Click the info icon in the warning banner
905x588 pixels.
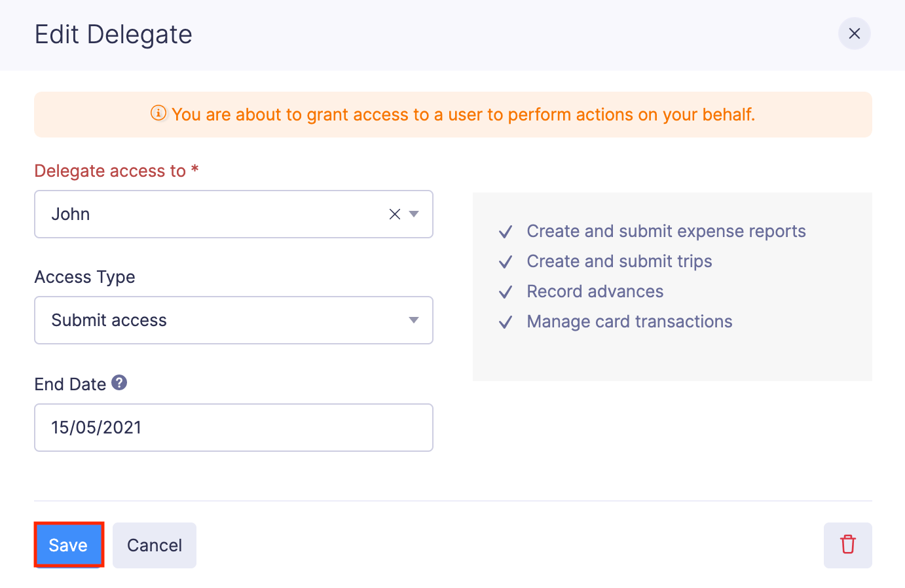point(158,113)
